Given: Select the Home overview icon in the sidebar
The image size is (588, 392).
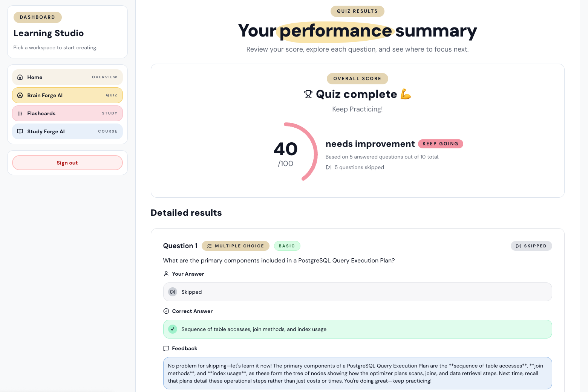Looking at the screenshot, I should click(20, 77).
